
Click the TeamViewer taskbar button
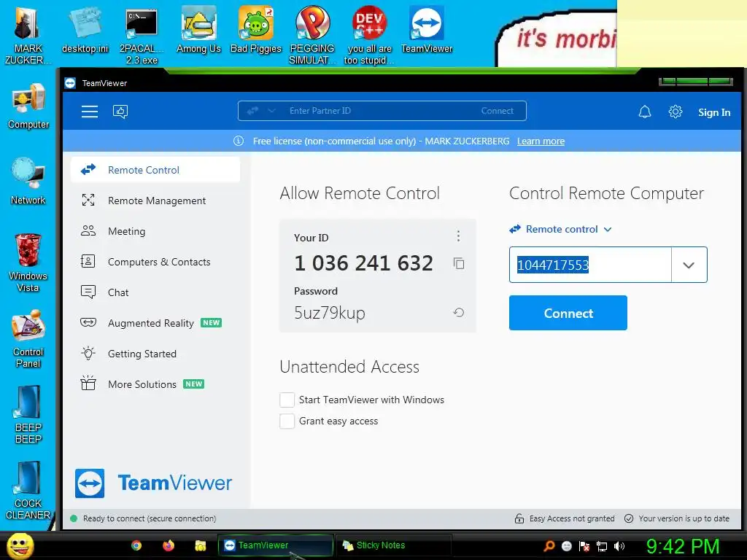[x=275, y=545]
